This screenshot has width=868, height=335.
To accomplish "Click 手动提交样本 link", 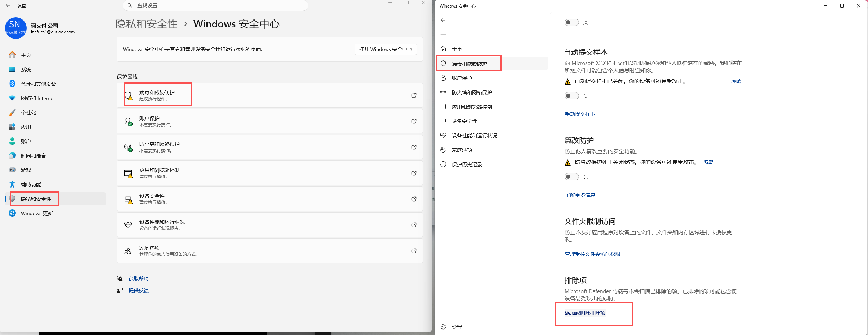I will click(x=580, y=114).
